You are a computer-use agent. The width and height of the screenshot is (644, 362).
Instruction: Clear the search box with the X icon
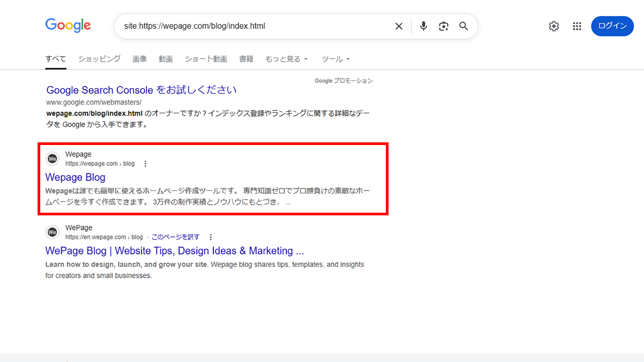[x=399, y=26]
